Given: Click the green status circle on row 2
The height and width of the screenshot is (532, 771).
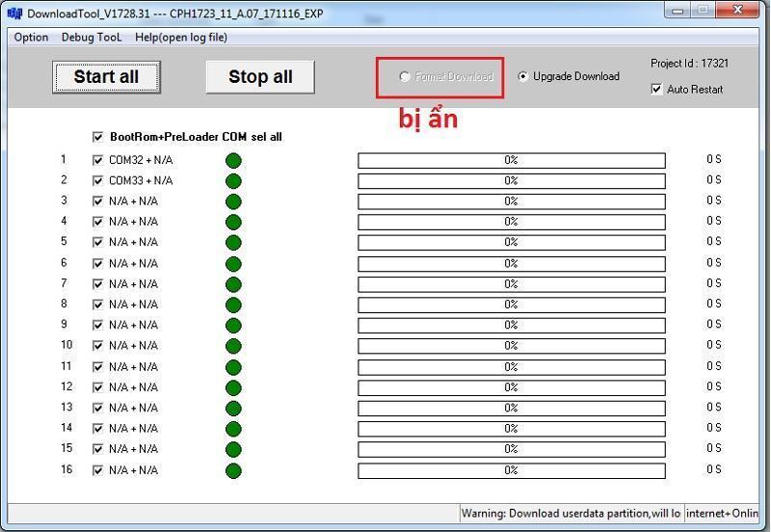Looking at the screenshot, I should click(x=233, y=180).
